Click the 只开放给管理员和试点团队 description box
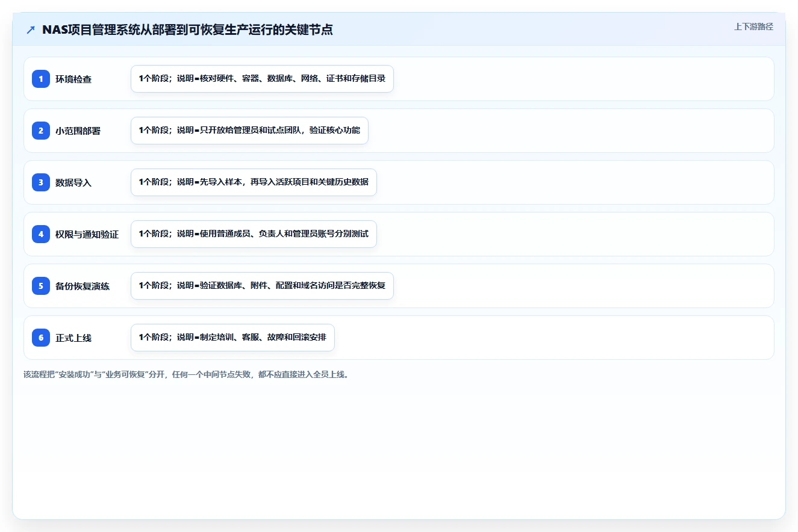Image resolution: width=798 pixels, height=532 pixels. click(x=249, y=131)
